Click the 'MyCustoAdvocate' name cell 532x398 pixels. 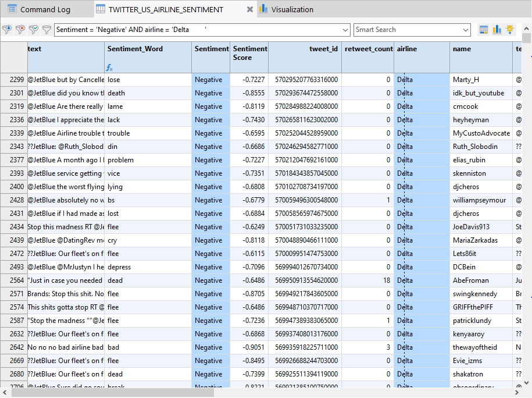click(x=481, y=133)
